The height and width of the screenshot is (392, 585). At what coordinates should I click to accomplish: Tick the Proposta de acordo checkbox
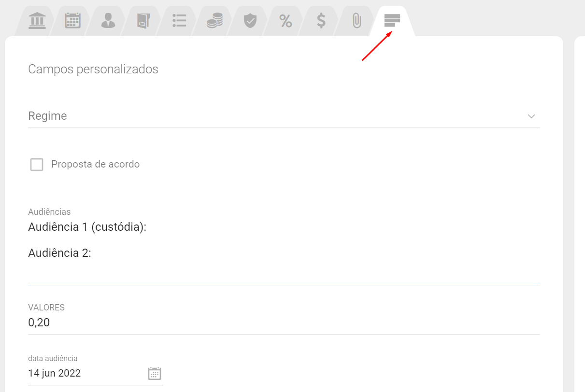[x=37, y=165]
